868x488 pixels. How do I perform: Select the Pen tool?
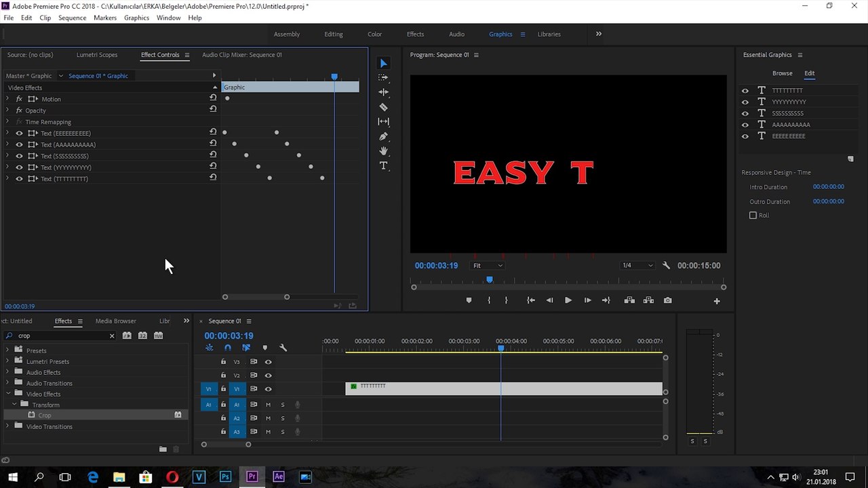click(383, 136)
